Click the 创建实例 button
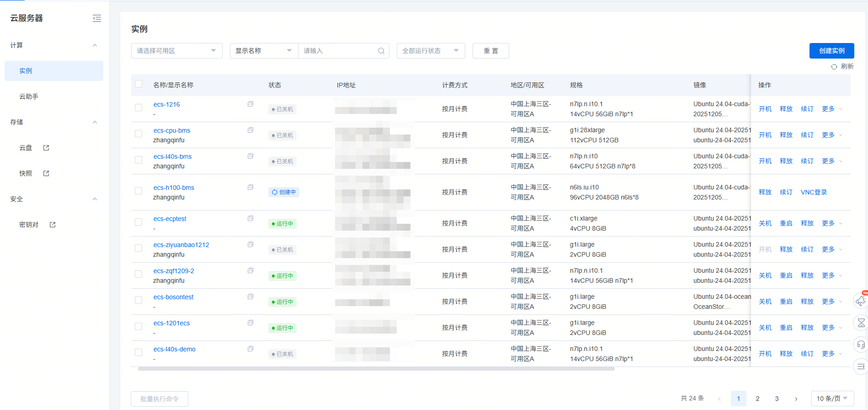This screenshot has height=410, width=868. 831,51
